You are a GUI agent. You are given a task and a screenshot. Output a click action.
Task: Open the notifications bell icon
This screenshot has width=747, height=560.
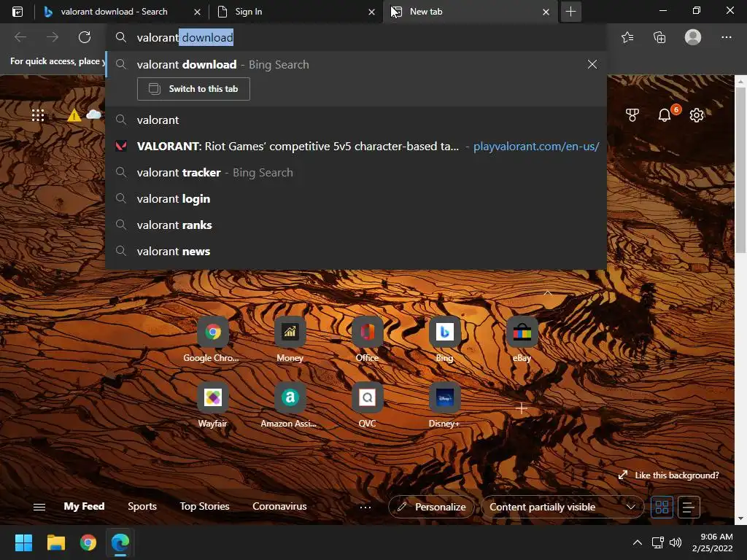[664, 114]
